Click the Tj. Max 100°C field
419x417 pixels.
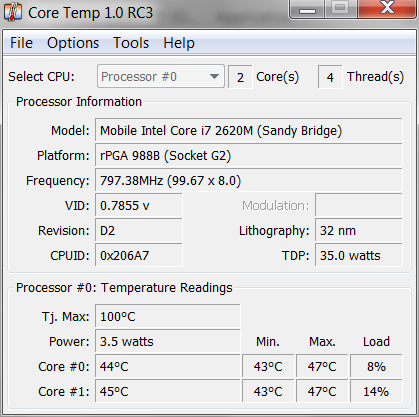pos(168,316)
